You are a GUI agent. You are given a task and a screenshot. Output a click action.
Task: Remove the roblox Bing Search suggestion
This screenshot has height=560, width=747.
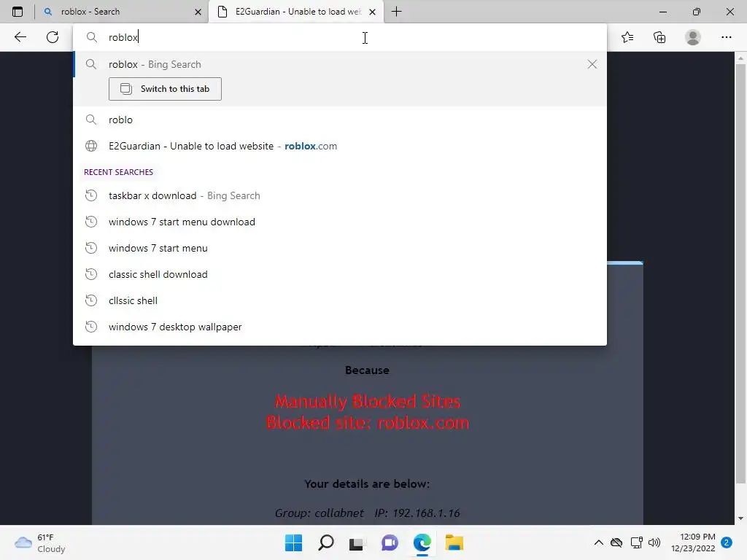click(592, 64)
